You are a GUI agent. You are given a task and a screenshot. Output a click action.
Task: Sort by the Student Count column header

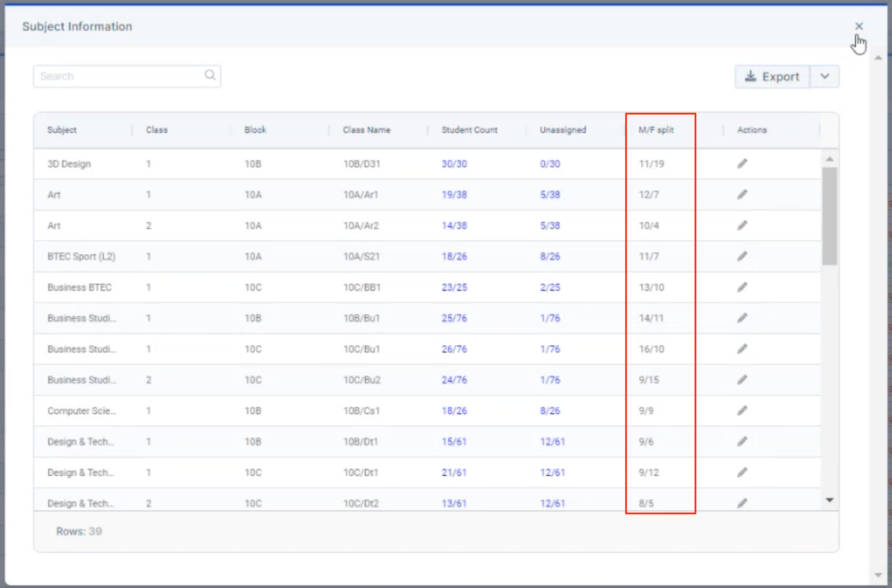(469, 130)
